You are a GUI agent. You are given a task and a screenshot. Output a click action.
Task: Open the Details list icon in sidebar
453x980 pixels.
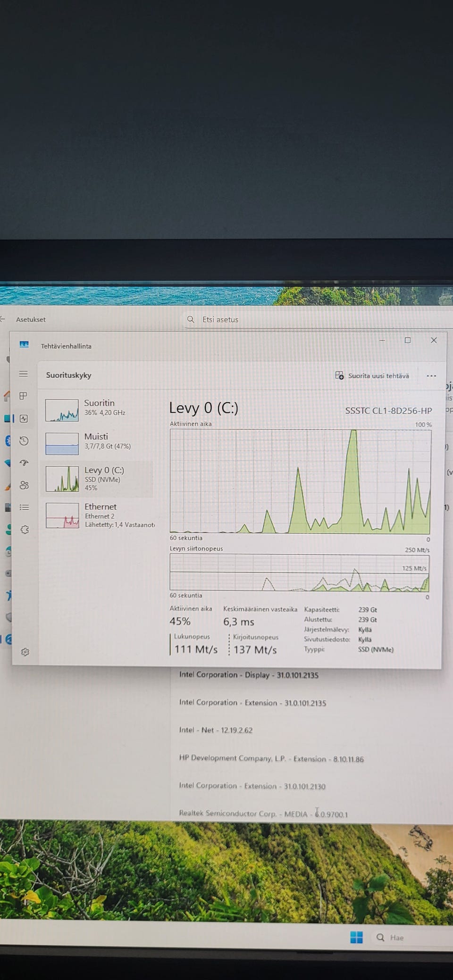(24, 507)
